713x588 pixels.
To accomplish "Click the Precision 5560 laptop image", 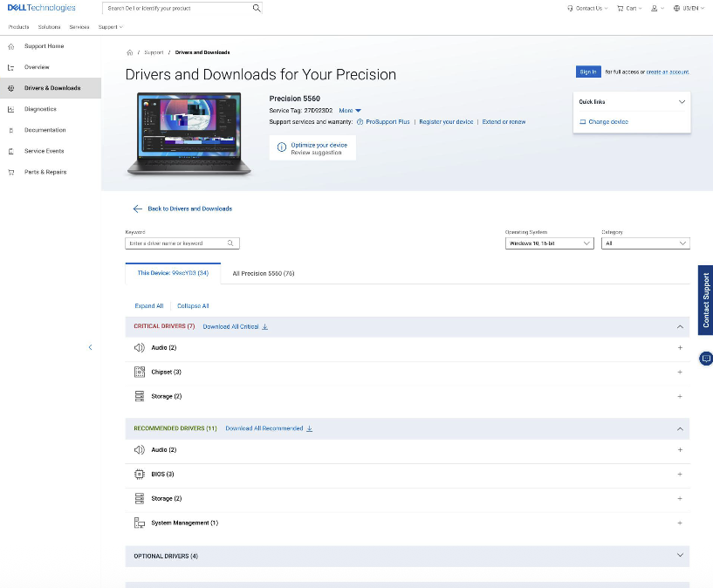I will (189, 133).
